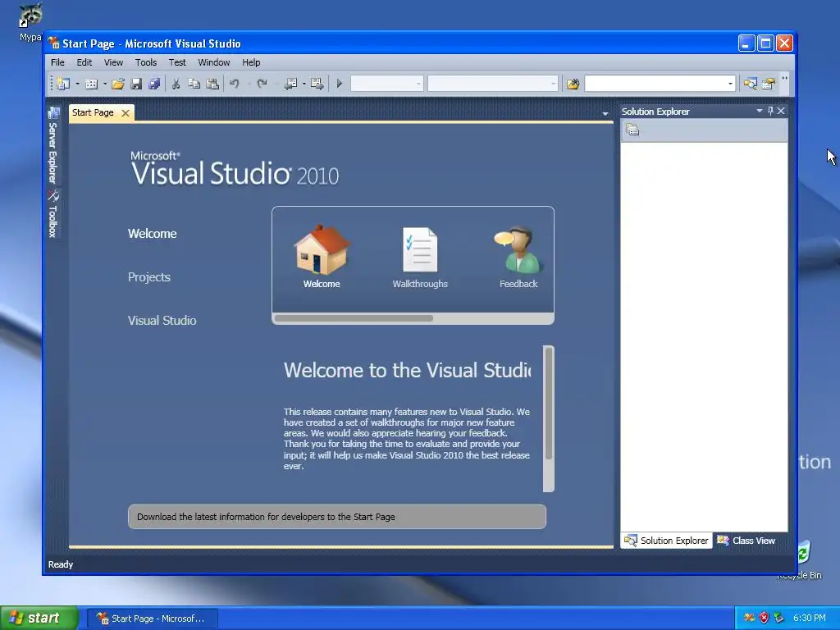Open the Add New Item dropdown arrow
This screenshot has width=840, height=630.
tap(104, 84)
